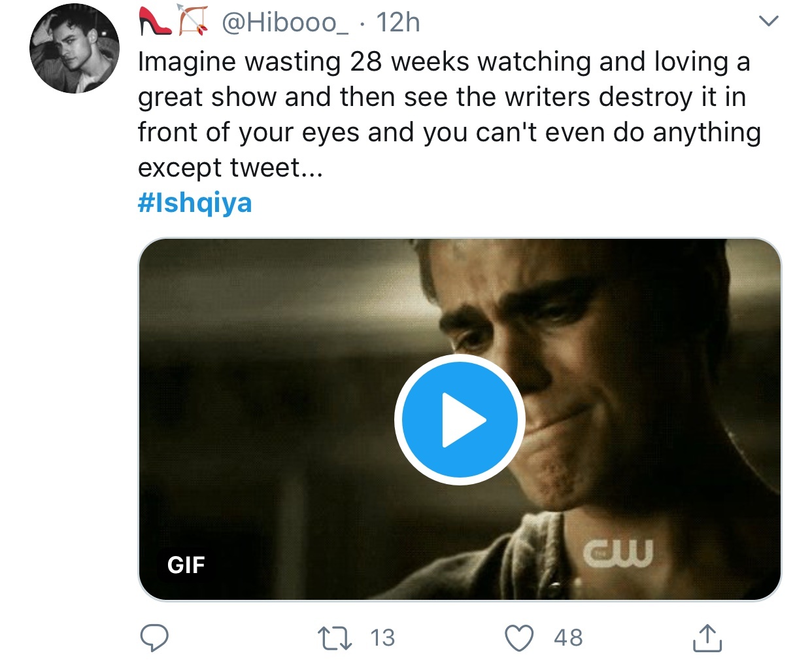The height and width of the screenshot is (664, 812).
Task: Like the tweet with the heart icon
Action: tap(520, 638)
